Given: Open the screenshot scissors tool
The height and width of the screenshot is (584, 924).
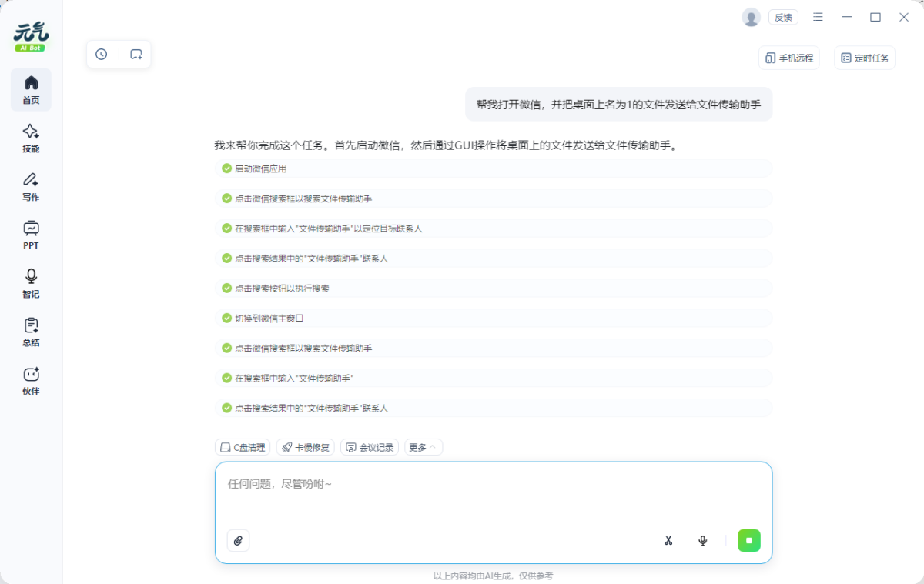Looking at the screenshot, I should 668,540.
